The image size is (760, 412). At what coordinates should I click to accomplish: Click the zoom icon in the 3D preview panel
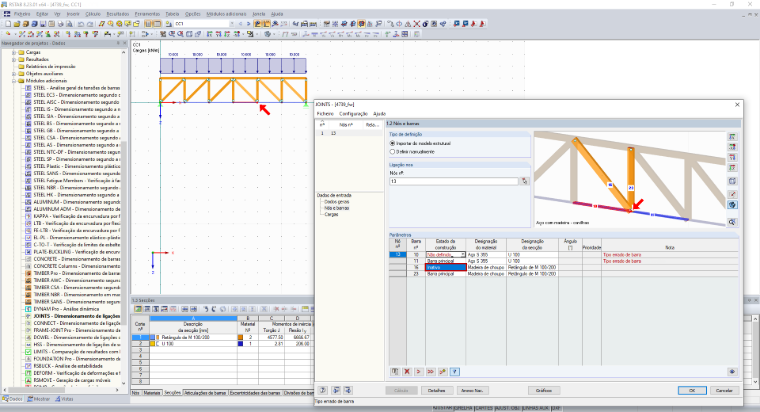(x=732, y=222)
